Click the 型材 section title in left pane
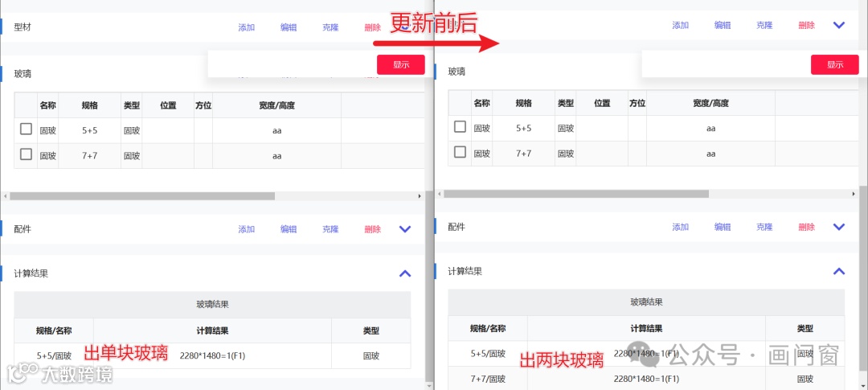 (x=23, y=27)
